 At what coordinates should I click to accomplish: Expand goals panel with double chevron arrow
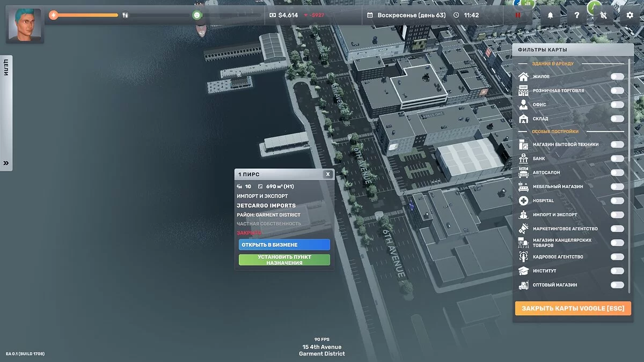pos(6,163)
